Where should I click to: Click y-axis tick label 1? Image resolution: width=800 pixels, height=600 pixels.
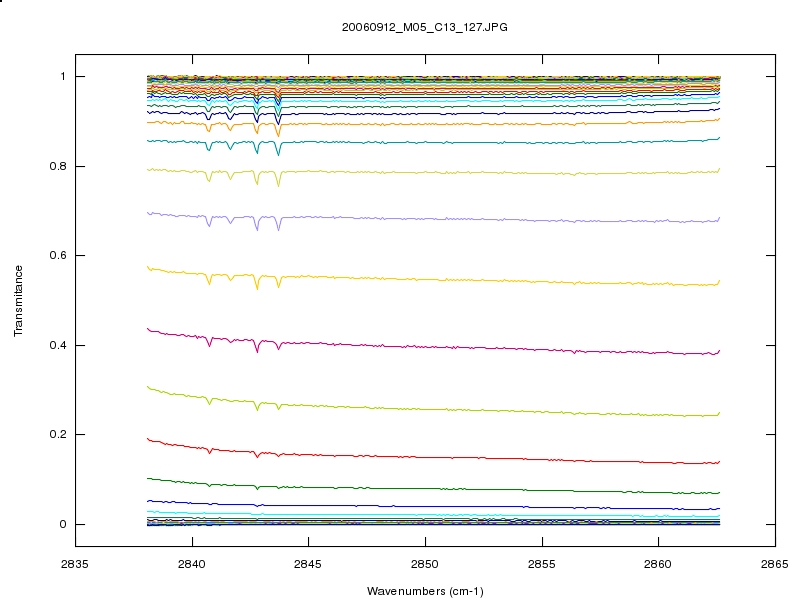(x=63, y=77)
